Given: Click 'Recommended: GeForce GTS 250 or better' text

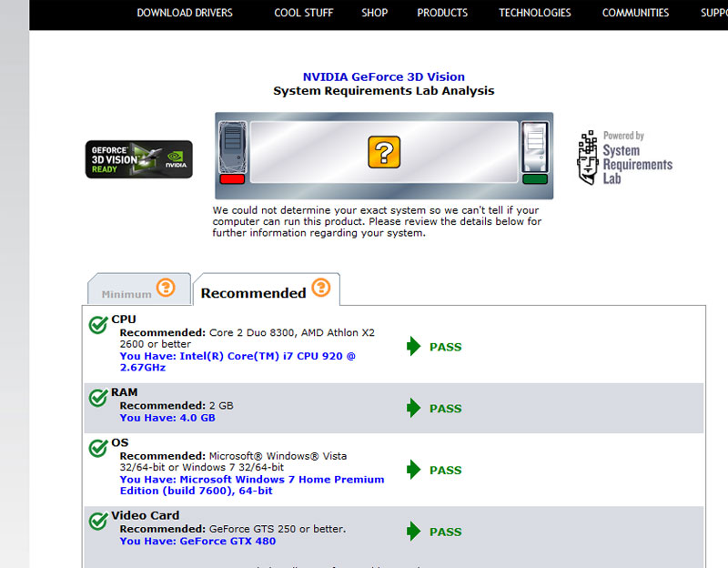Looking at the screenshot, I should (x=233, y=529).
